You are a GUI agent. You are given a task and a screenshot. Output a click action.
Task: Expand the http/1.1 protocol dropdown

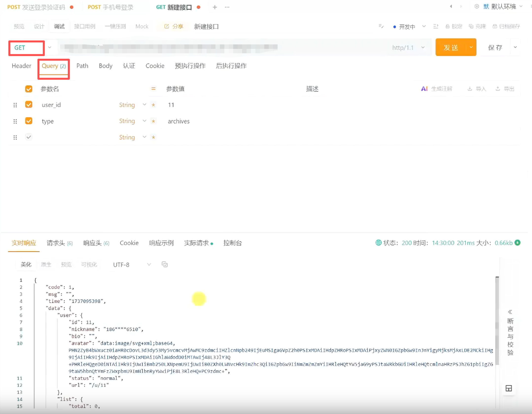click(423, 47)
